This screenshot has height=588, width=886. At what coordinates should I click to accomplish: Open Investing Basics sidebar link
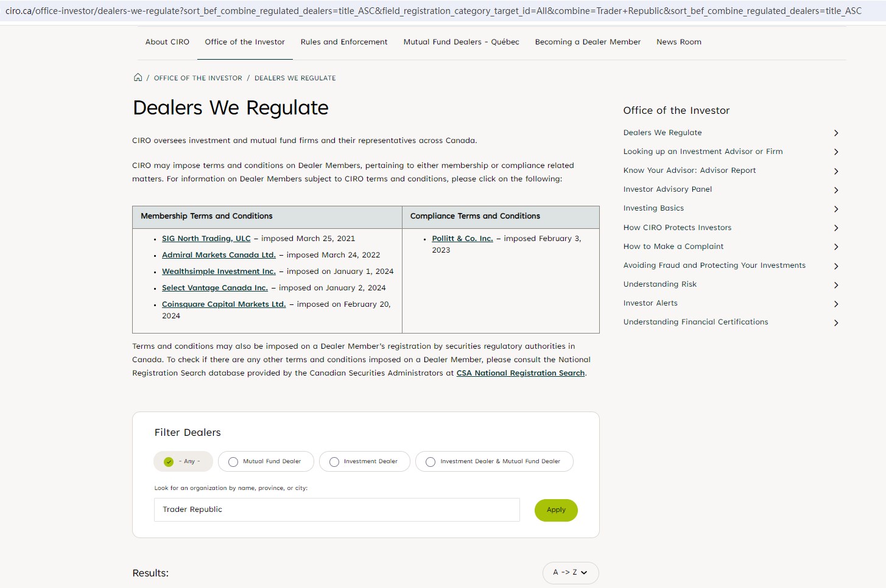point(653,208)
